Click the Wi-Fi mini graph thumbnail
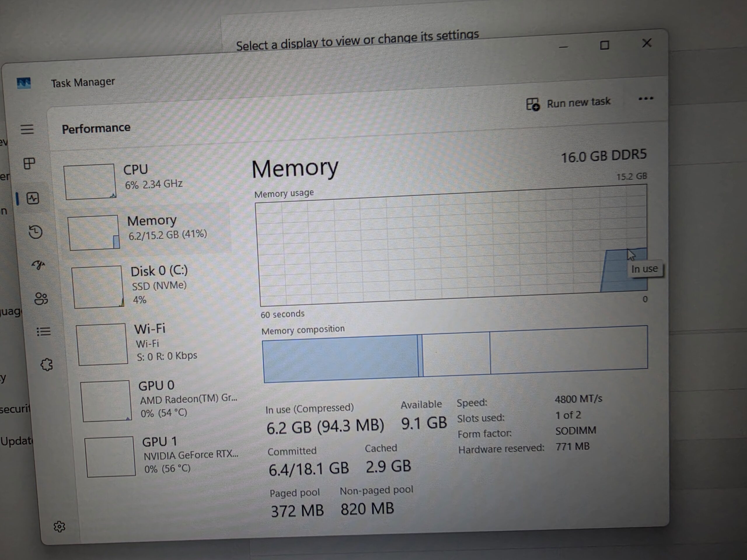This screenshot has height=560, width=747. click(102, 344)
